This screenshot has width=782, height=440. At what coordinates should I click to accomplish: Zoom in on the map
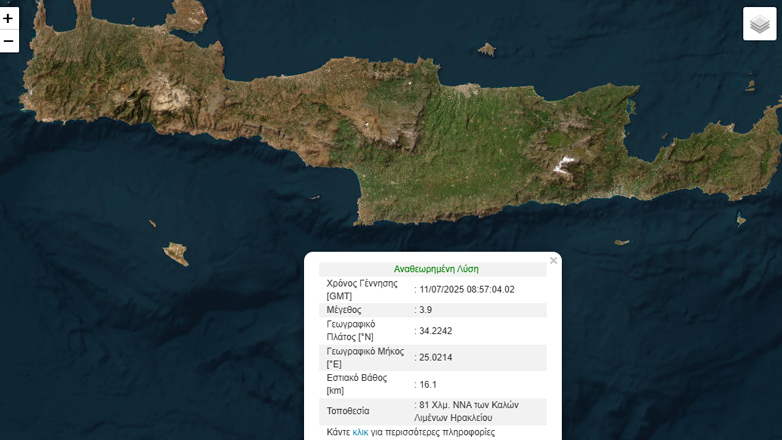coord(8,18)
